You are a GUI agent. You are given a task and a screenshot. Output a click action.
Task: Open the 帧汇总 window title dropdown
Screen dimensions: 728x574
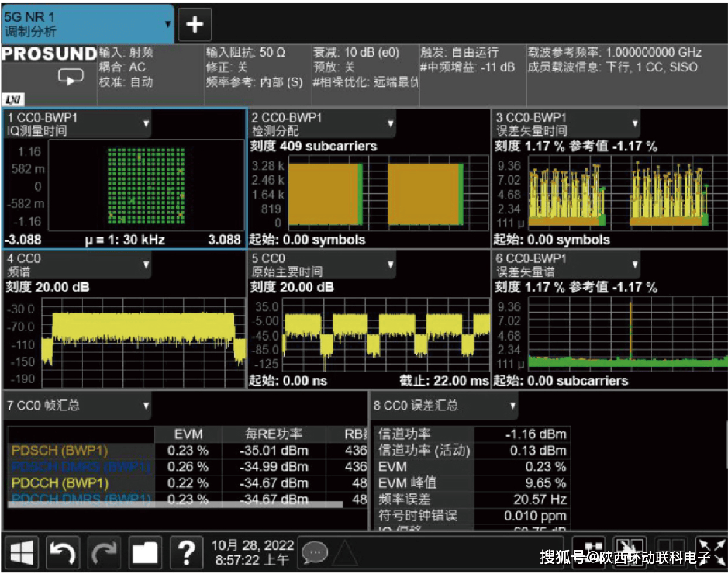point(145,406)
